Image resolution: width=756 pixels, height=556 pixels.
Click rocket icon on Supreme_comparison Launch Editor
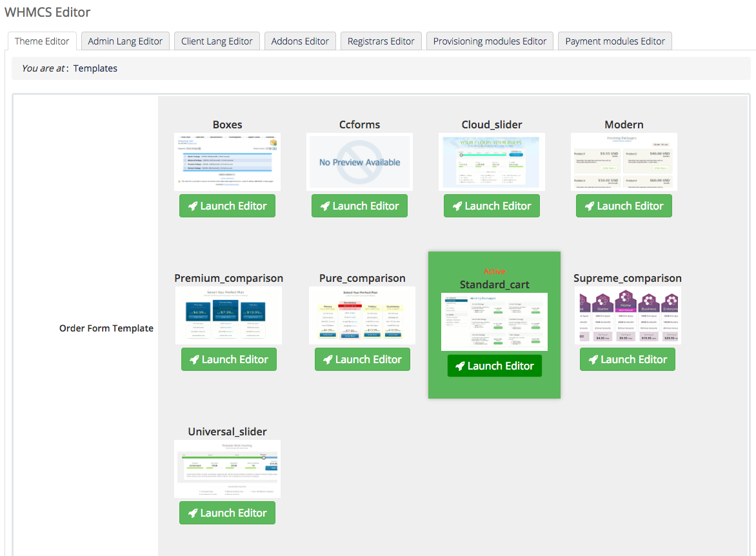coord(593,360)
